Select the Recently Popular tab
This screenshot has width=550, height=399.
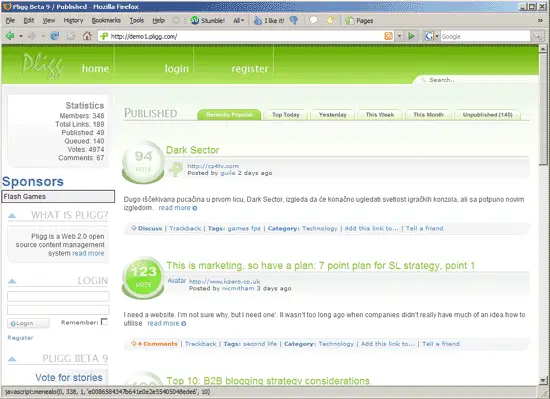tap(229, 115)
